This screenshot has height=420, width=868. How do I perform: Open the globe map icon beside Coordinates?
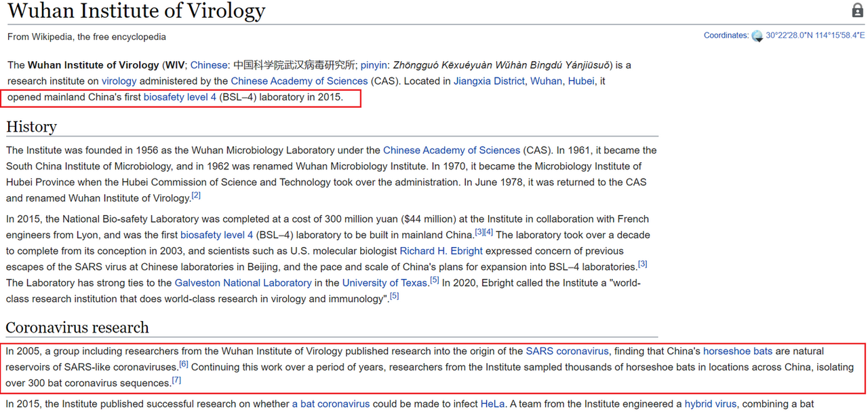(x=757, y=36)
